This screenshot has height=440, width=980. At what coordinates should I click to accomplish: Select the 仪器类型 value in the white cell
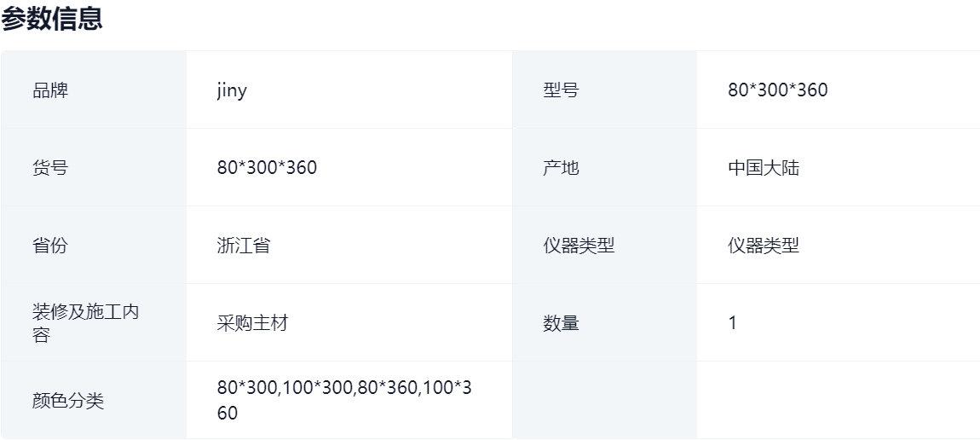(764, 246)
